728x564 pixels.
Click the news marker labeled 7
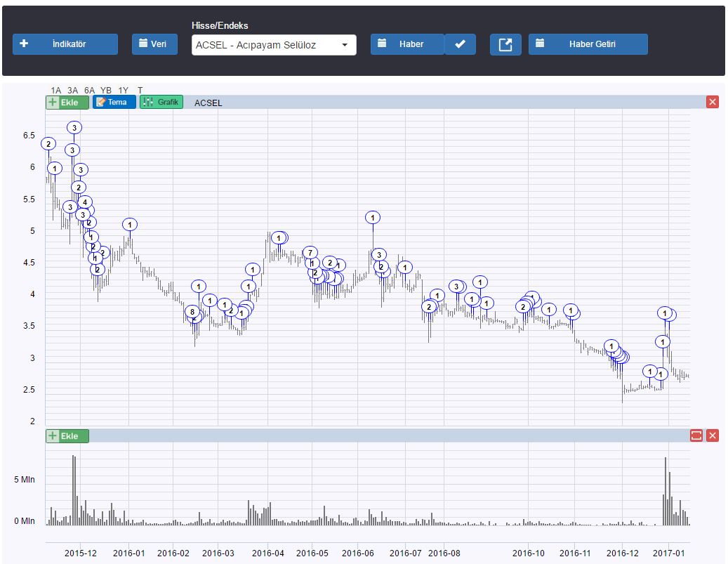pyautogui.click(x=310, y=253)
